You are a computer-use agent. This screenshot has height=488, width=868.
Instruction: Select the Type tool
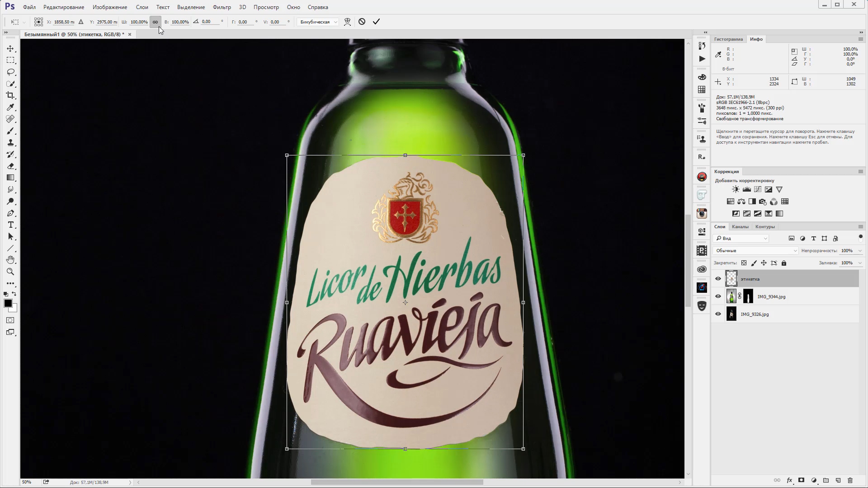11,225
